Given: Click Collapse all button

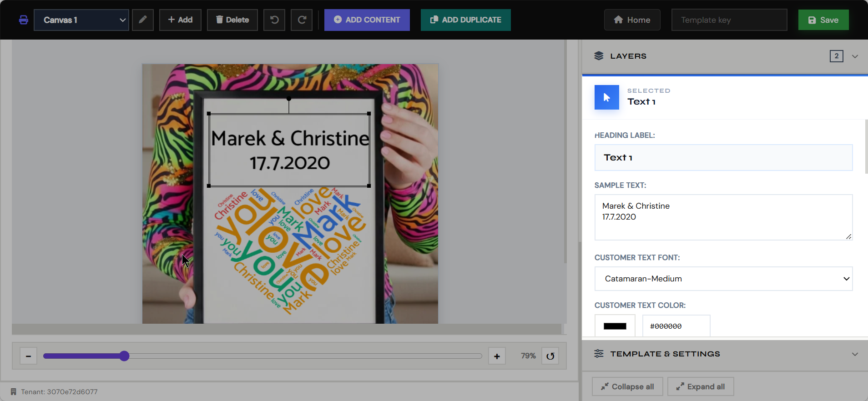Looking at the screenshot, I should click(x=627, y=386).
